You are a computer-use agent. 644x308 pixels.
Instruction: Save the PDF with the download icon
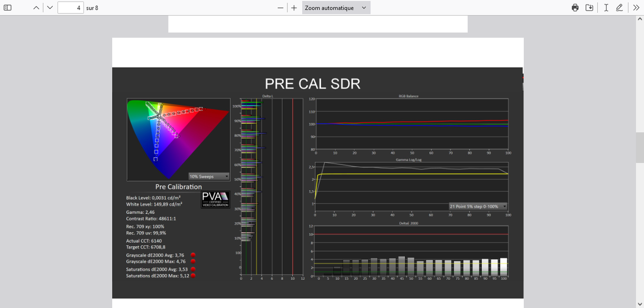click(589, 8)
